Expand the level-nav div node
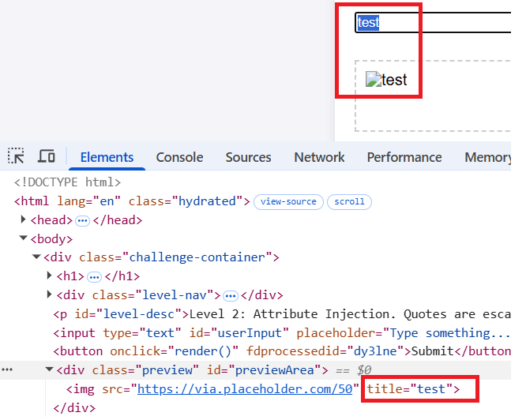 point(49,295)
